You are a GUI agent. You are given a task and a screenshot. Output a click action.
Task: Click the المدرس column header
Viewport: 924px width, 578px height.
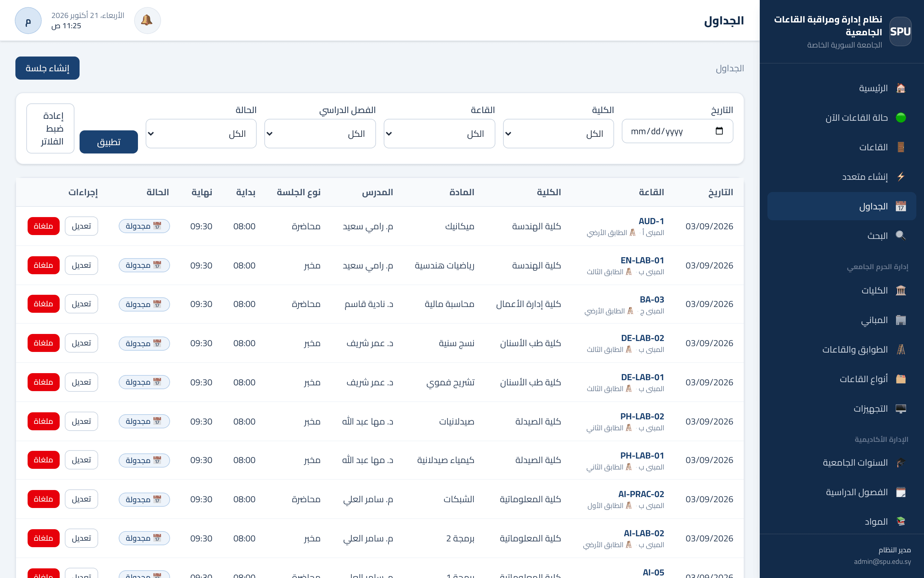[378, 192]
